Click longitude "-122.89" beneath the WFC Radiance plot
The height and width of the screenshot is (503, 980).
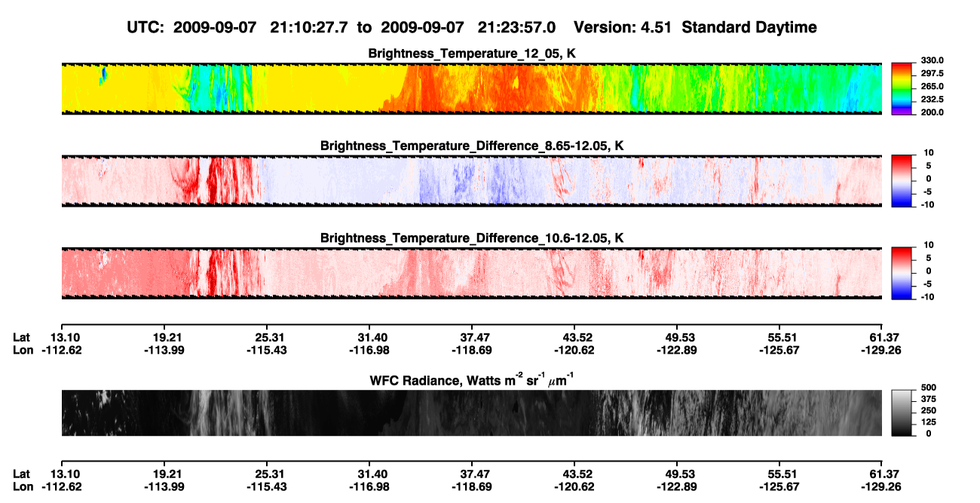(x=677, y=486)
